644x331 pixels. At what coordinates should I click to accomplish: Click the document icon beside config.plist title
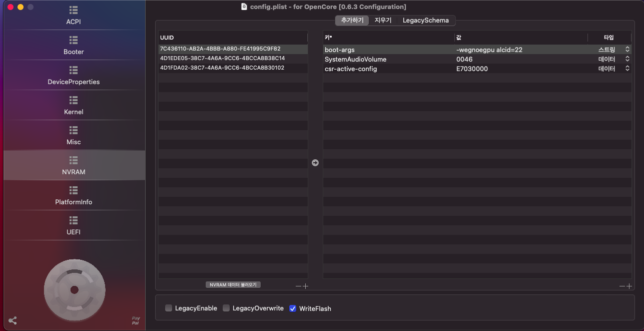(x=244, y=7)
